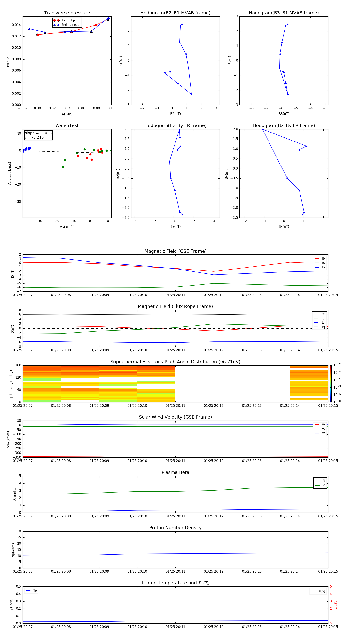Click the "Proton Number Density" title

click(175, 528)
